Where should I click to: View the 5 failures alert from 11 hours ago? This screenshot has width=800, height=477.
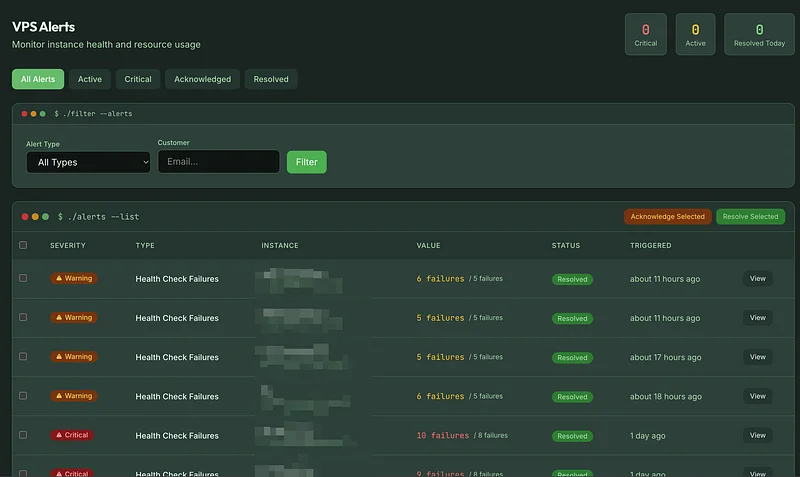pos(758,318)
